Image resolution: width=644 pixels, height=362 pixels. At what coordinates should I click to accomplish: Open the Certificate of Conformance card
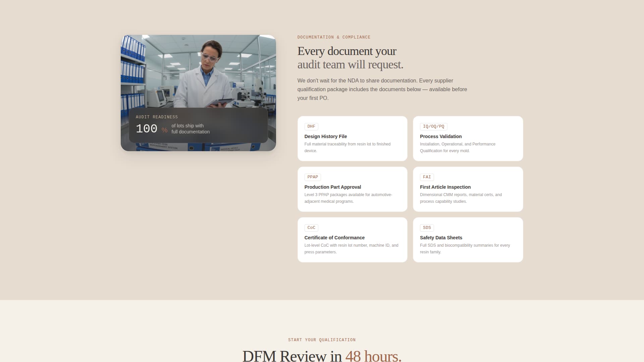point(352,240)
